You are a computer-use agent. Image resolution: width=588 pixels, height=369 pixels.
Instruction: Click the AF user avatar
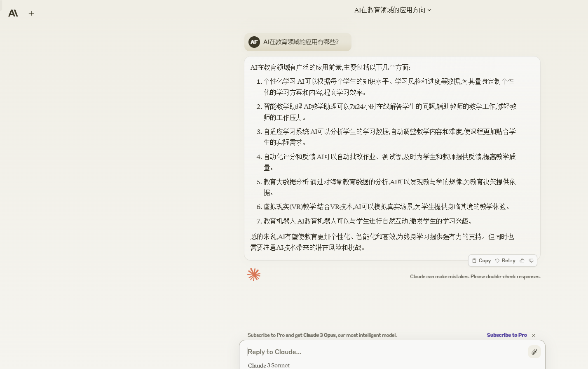[x=254, y=42]
